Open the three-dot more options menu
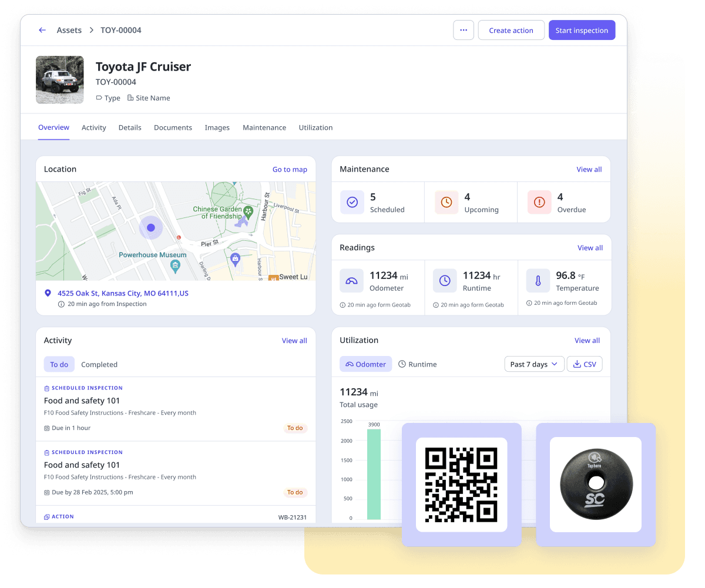The width and height of the screenshot is (705, 588). click(x=464, y=31)
